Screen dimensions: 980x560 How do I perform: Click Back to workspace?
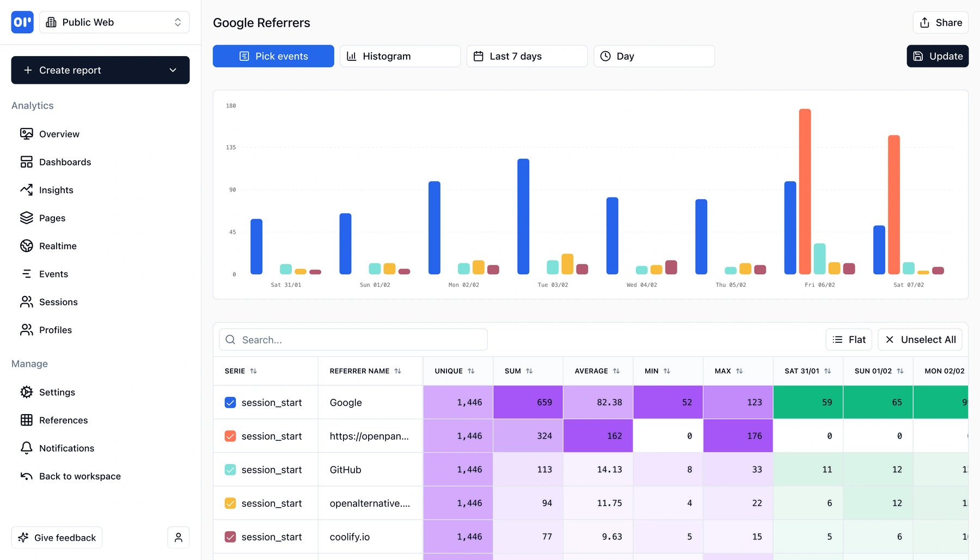pos(79,476)
